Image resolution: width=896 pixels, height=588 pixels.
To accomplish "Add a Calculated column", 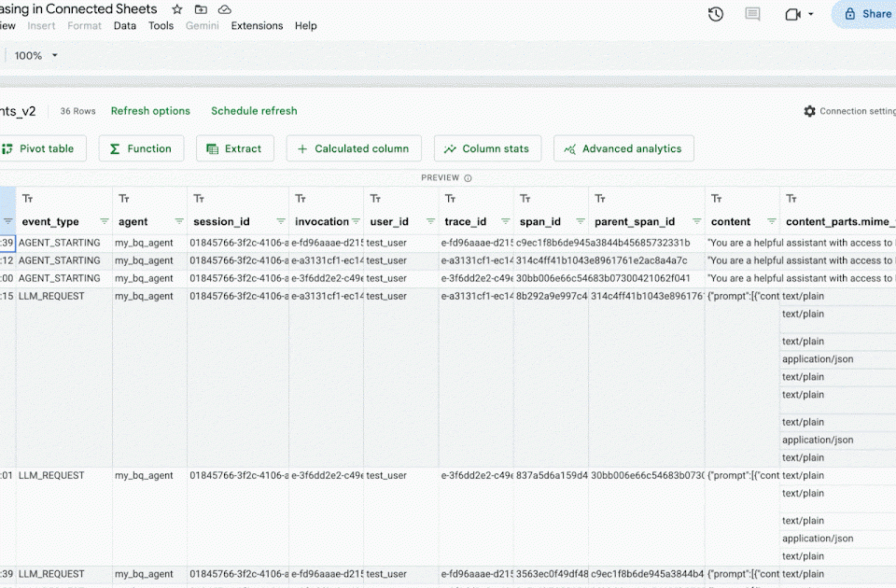I will coord(354,148).
